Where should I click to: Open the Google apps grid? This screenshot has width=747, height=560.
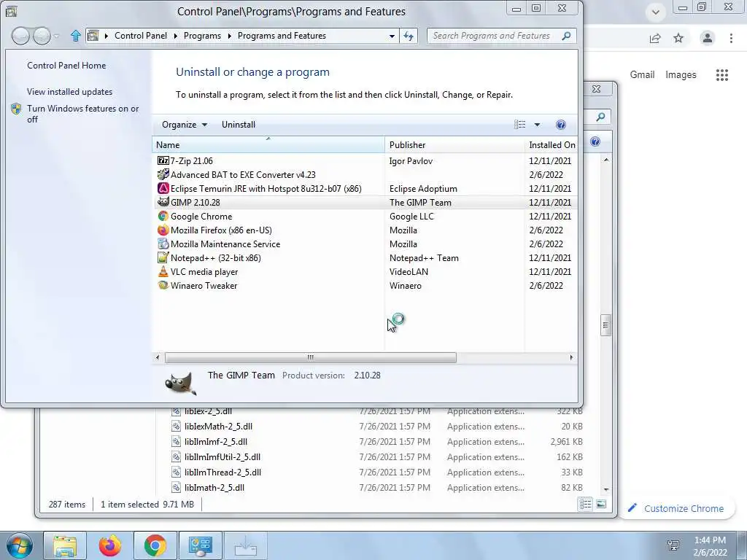pyautogui.click(x=722, y=75)
